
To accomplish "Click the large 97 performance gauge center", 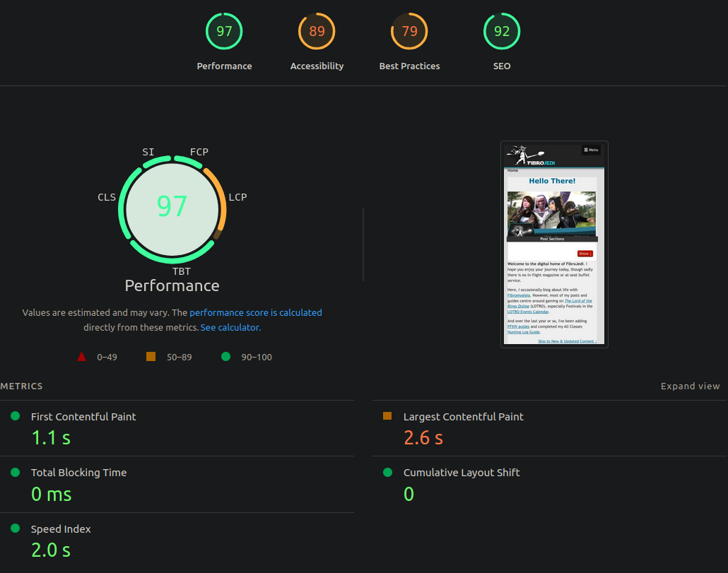I will (x=172, y=206).
